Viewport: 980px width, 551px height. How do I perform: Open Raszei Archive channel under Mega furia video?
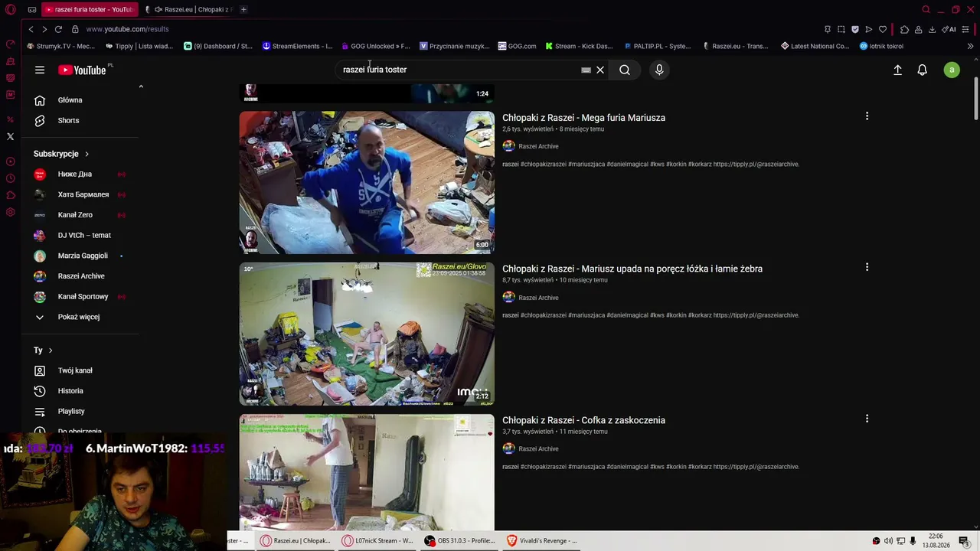[538, 146]
